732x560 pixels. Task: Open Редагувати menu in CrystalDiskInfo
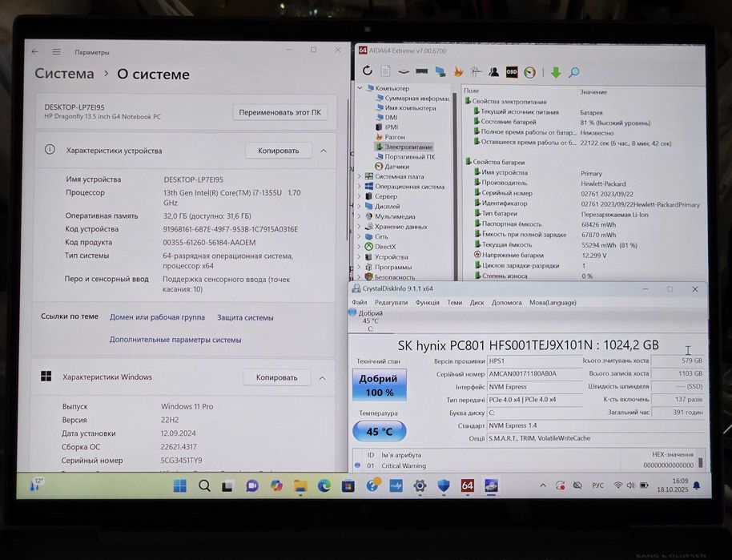coord(391,302)
